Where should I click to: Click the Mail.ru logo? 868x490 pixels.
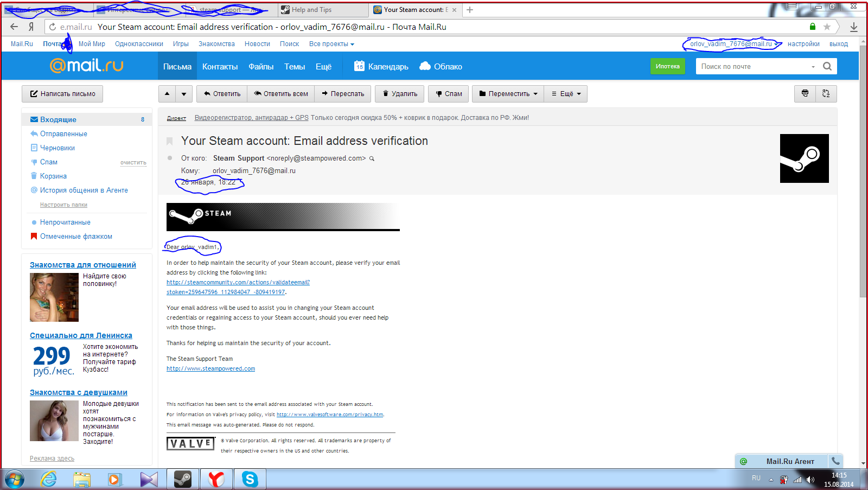[x=87, y=66]
